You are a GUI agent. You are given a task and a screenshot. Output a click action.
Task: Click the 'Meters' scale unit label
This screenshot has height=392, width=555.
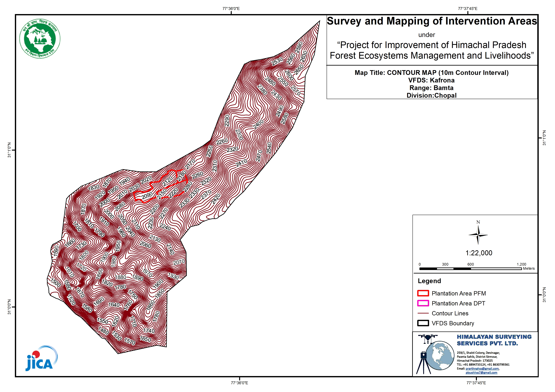click(x=529, y=268)
